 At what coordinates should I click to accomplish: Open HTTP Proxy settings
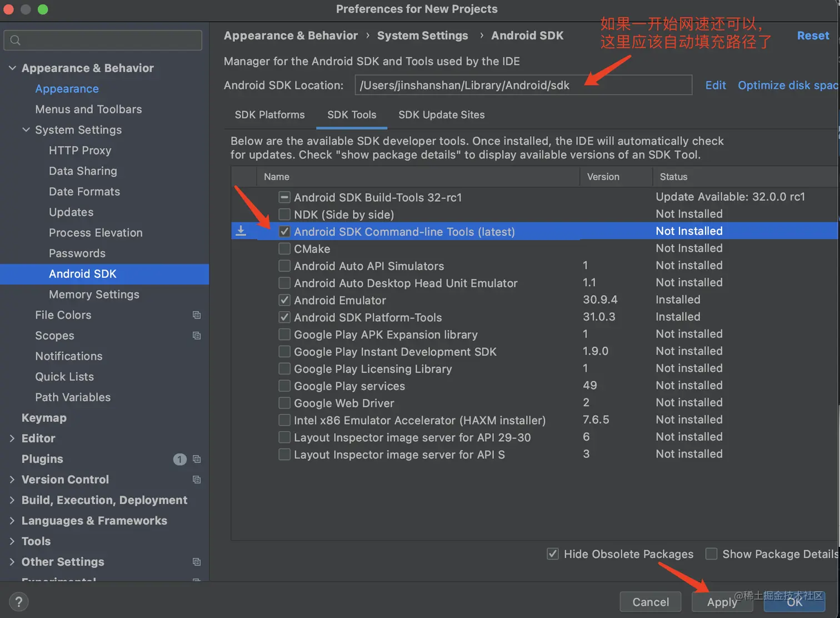click(80, 151)
